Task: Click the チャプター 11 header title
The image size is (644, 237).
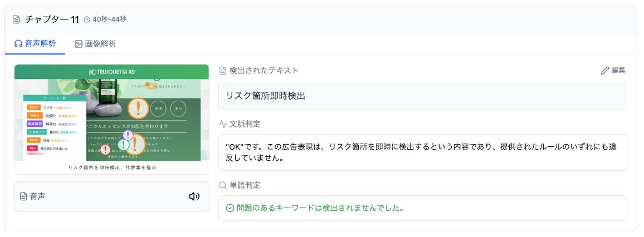Action: pyautogui.click(x=52, y=19)
